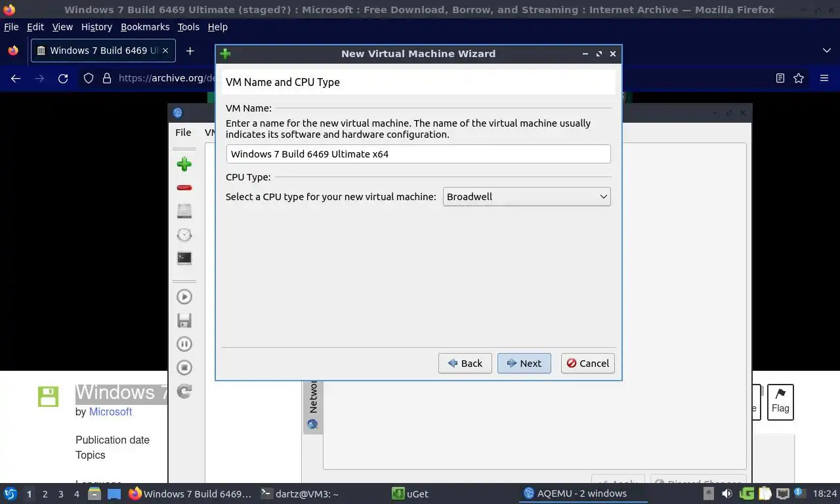Open the file manager taskbar icon
840x504 pixels.
click(94, 493)
